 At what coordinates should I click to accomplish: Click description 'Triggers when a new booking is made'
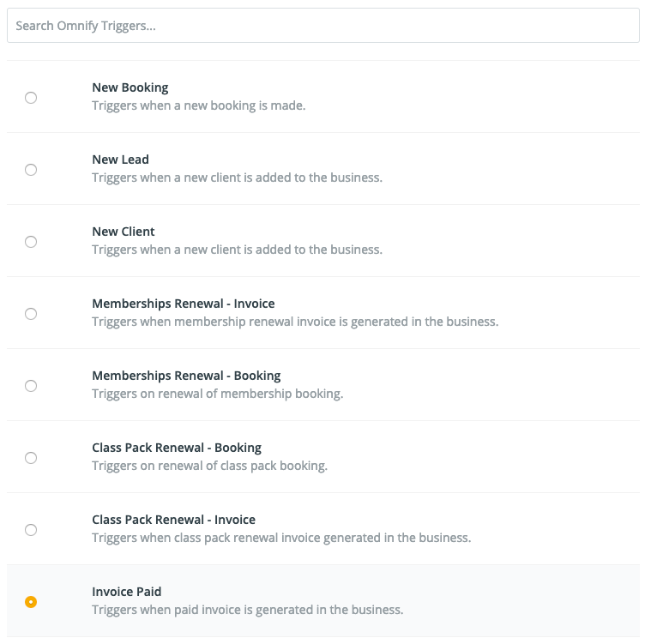[198, 105]
